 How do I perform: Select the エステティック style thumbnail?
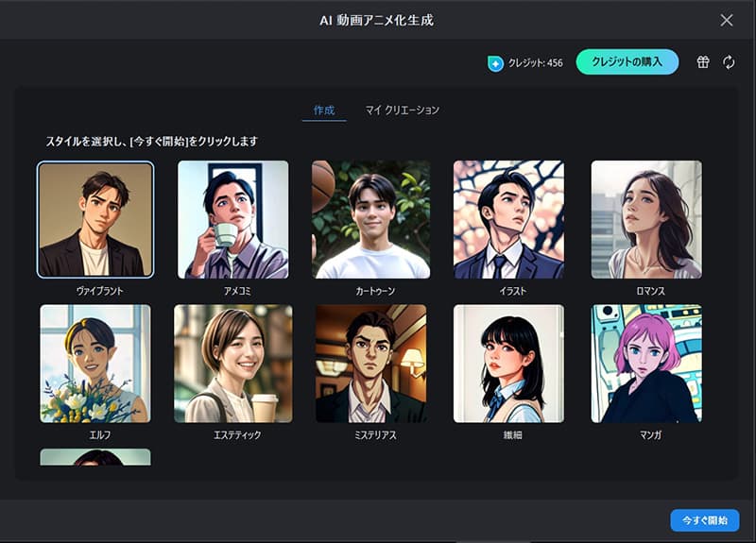click(233, 364)
